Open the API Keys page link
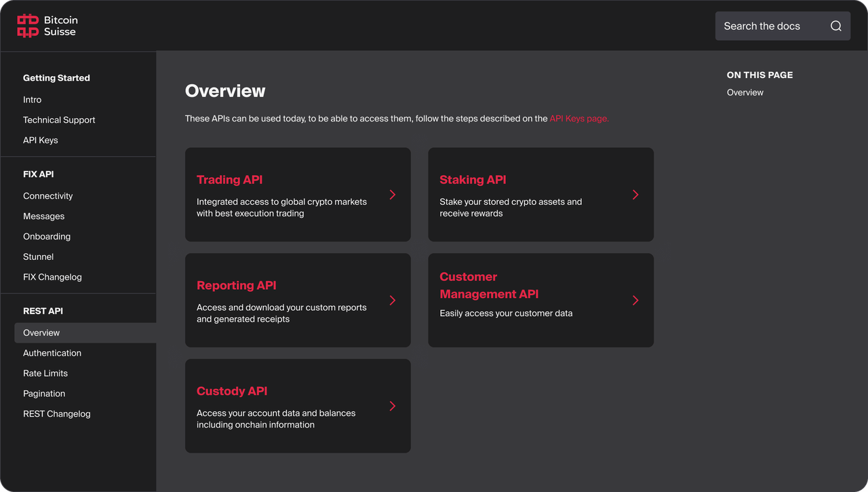This screenshot has width=868, height=492. tap(578, 118)
